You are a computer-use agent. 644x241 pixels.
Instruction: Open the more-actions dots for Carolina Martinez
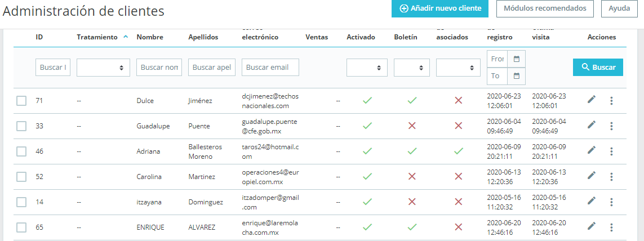[x=611, y=176]
